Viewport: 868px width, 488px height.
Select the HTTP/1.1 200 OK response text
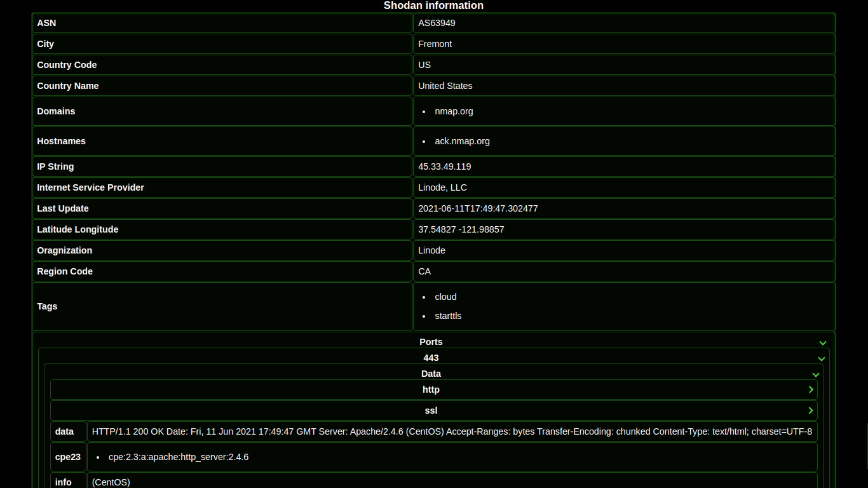[452, 431]
